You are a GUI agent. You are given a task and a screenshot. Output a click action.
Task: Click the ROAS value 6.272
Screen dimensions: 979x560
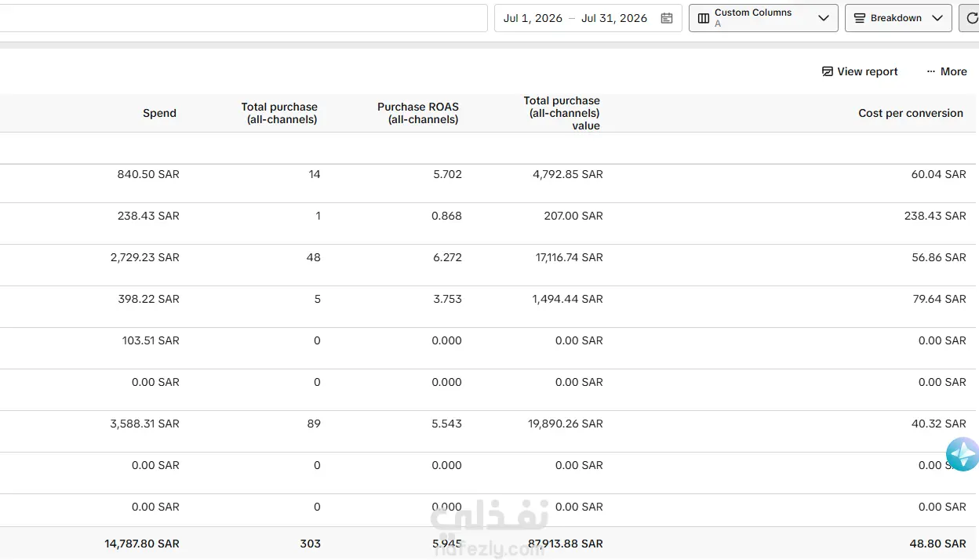[448, 257]
